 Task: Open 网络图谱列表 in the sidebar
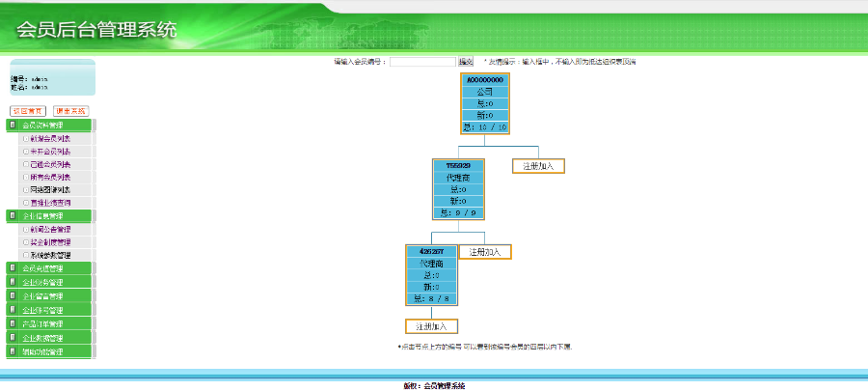[50, 190]
